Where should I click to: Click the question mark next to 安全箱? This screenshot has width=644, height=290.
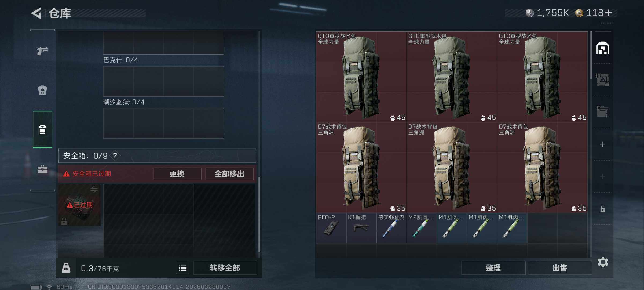tap(115, 155)
